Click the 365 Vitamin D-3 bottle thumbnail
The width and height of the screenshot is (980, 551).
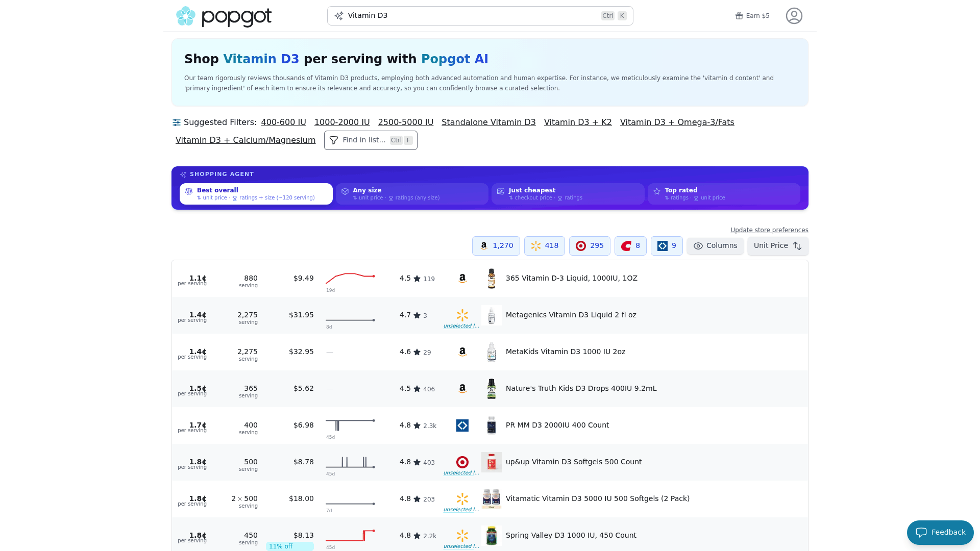coord(491,279)
